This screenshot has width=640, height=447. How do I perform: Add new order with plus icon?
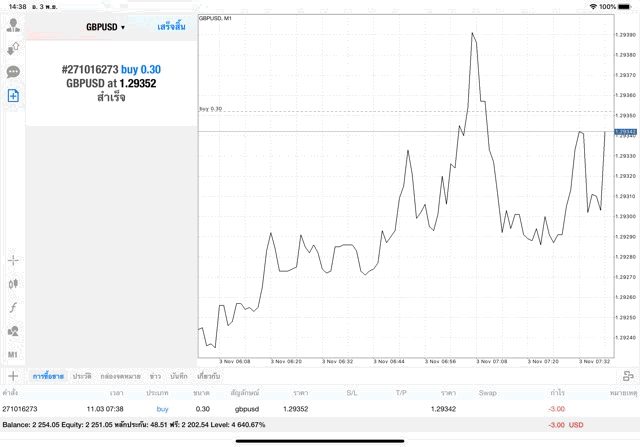point(13,376)
